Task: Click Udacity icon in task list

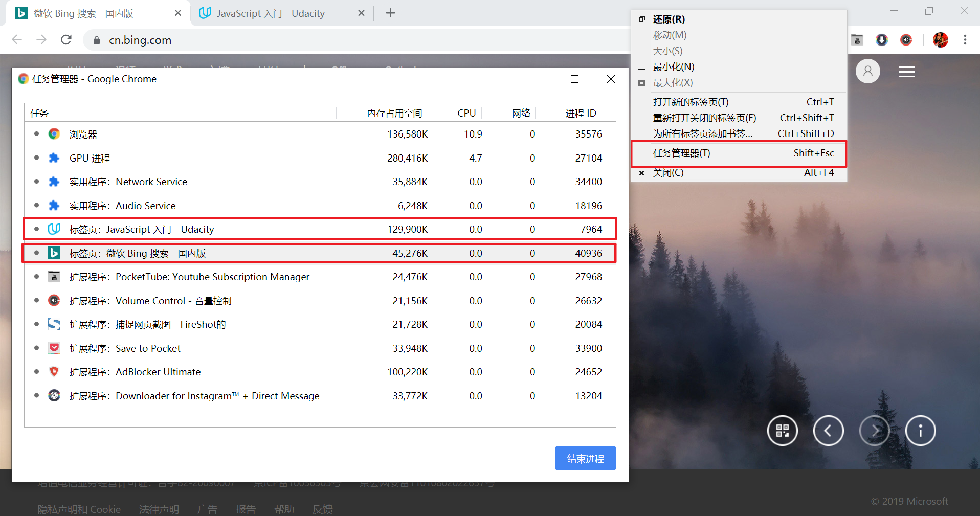Action: [x=54, y=229]
